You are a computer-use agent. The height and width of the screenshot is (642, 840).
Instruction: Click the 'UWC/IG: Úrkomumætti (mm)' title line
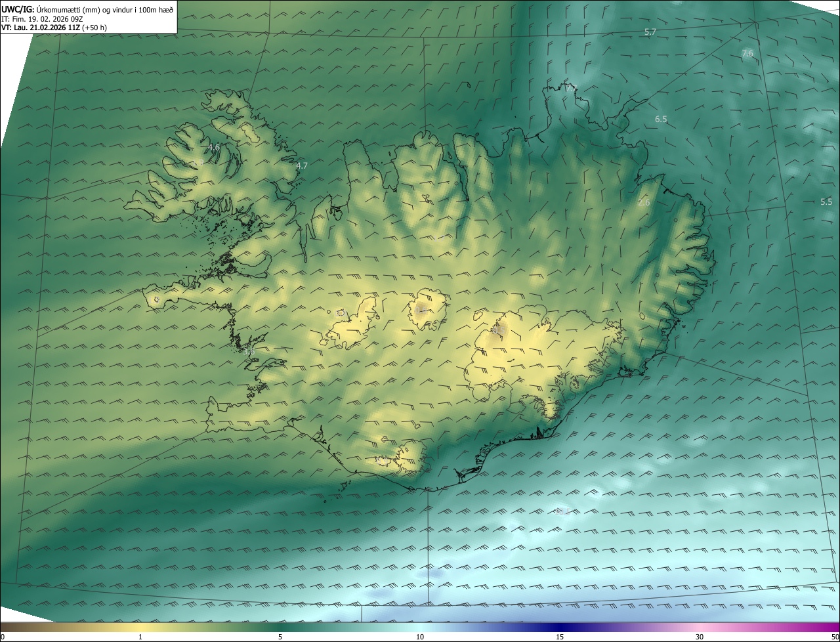[x=87, y=11]
